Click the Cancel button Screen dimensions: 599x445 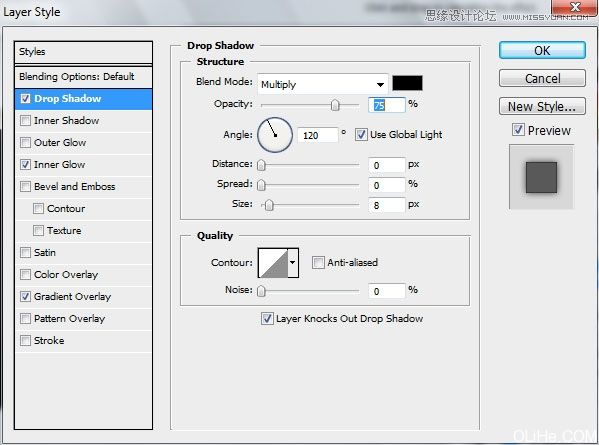click(x=542, y=78)
